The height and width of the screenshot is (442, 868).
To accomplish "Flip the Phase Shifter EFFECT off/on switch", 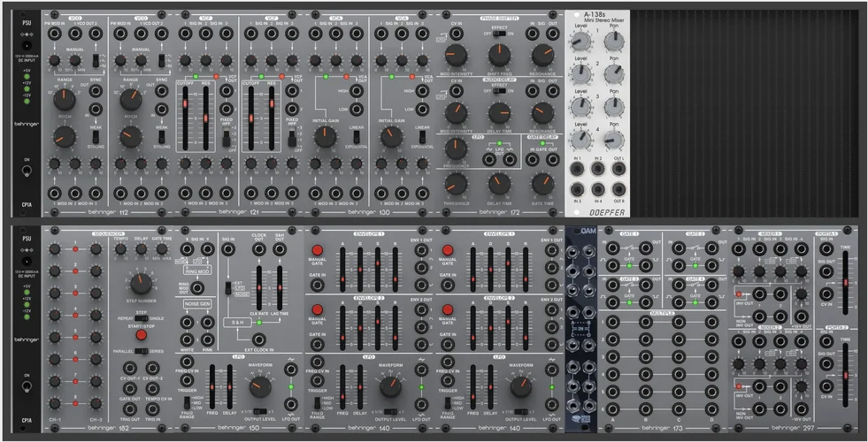I will tap(499, 34).
